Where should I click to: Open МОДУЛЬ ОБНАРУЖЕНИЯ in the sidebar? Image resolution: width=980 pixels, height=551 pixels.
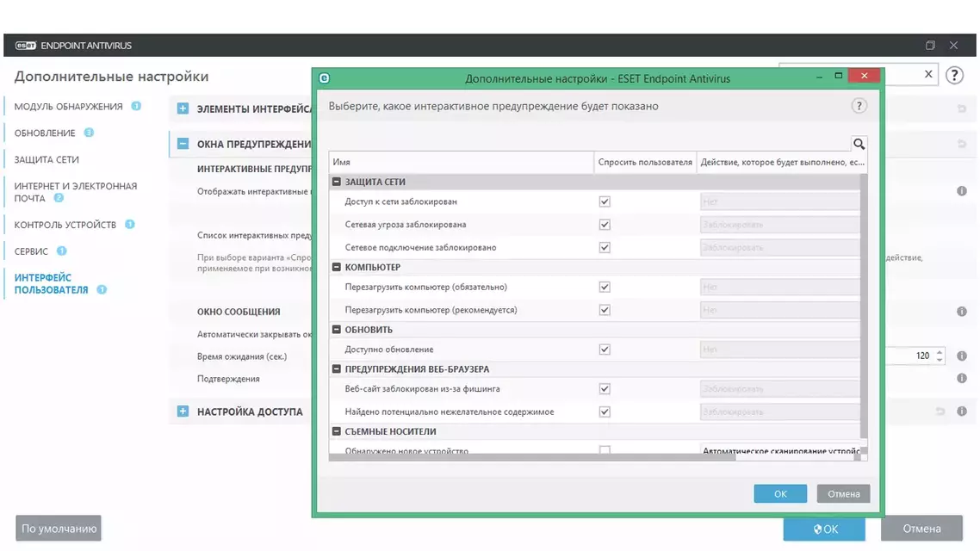pos(68,106)
